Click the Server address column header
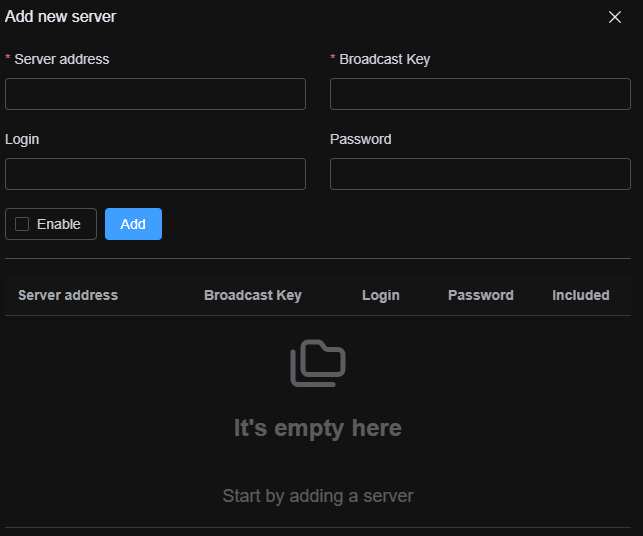 [x=68, y=295]
